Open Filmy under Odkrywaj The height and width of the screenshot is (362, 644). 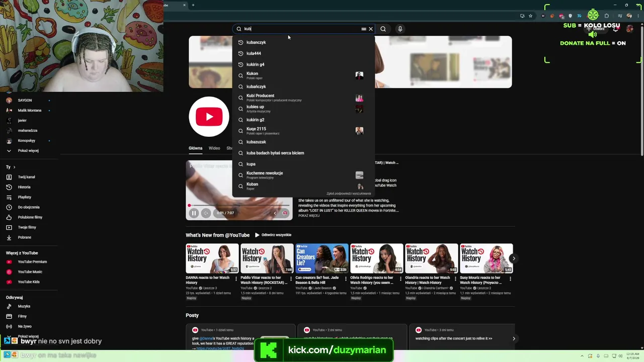(x=29, y=316)
